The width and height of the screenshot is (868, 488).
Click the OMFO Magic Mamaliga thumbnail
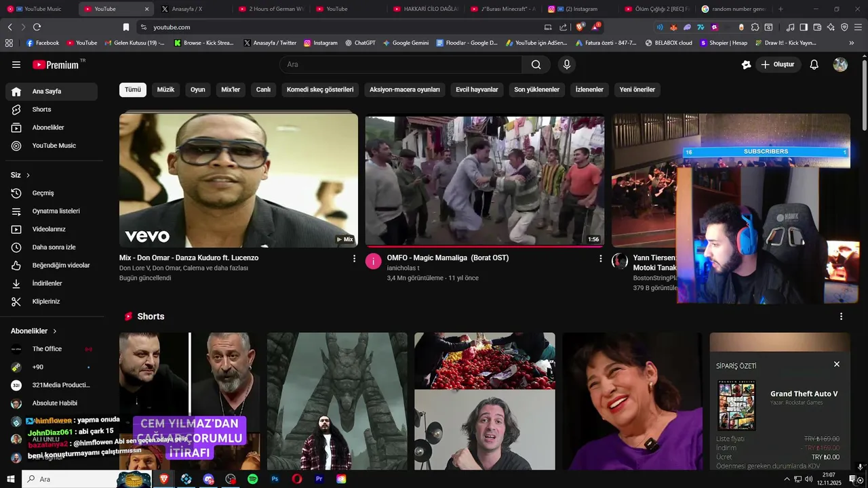tap(485, 180)
